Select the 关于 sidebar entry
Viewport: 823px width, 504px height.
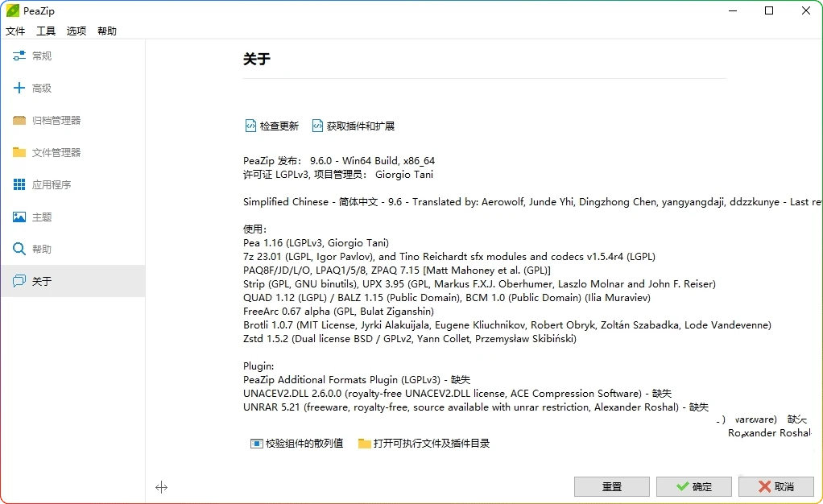pos(73,281)
